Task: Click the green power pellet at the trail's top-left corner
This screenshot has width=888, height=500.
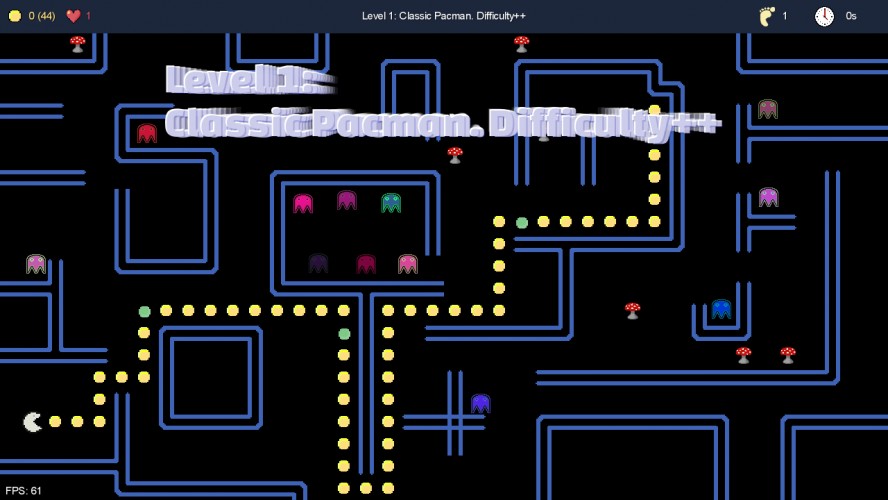Action: (x=144, y=311)
